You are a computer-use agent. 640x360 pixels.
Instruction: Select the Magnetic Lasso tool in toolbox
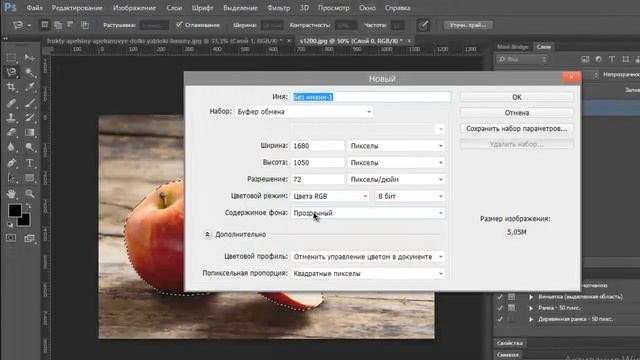pyautogui.click(x=11, y=72)
